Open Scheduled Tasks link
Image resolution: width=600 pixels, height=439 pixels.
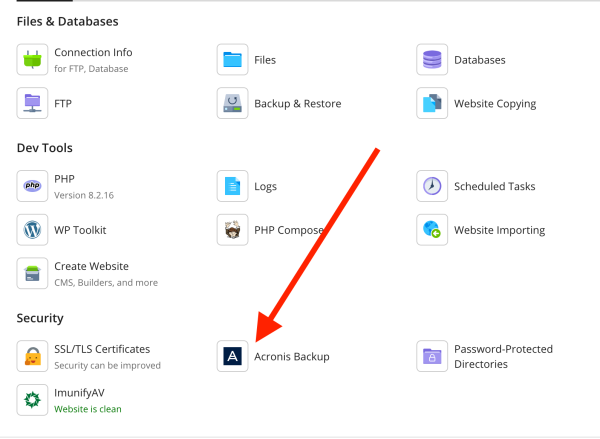[495, 186]
